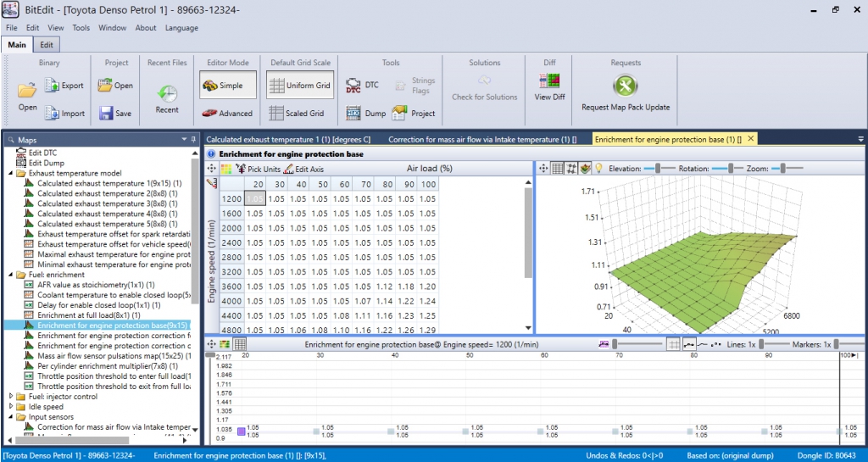Click the 2D graph table icon
Image resolution: width=868 pixels, height=462 pixels.
pyautogui.click(x=239, y=344)
